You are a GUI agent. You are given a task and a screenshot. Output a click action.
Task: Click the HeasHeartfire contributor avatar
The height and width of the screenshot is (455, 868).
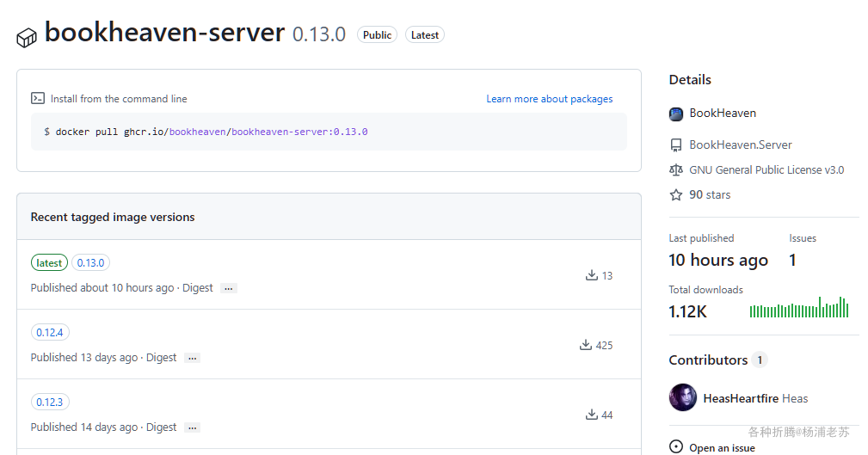click(x=682, y=397)
